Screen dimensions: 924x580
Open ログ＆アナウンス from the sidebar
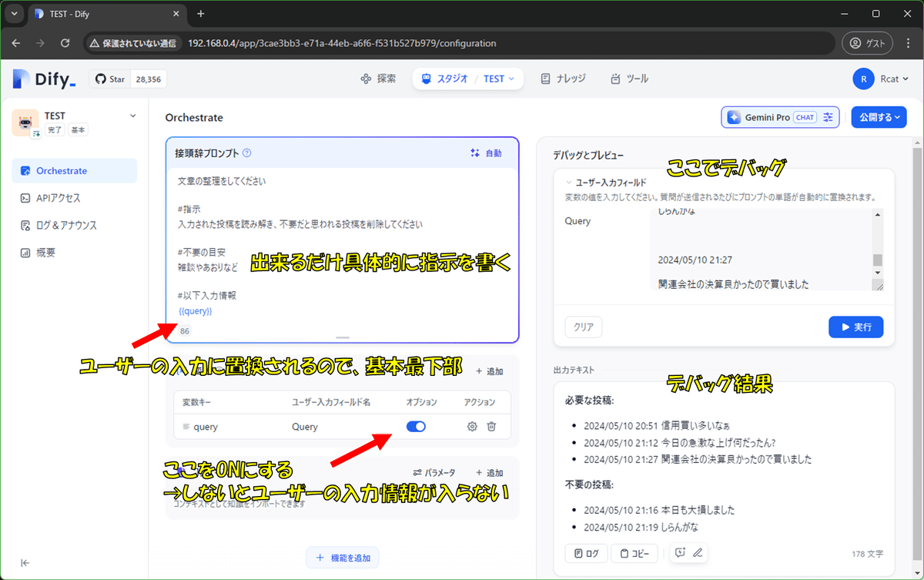point(74,225)
